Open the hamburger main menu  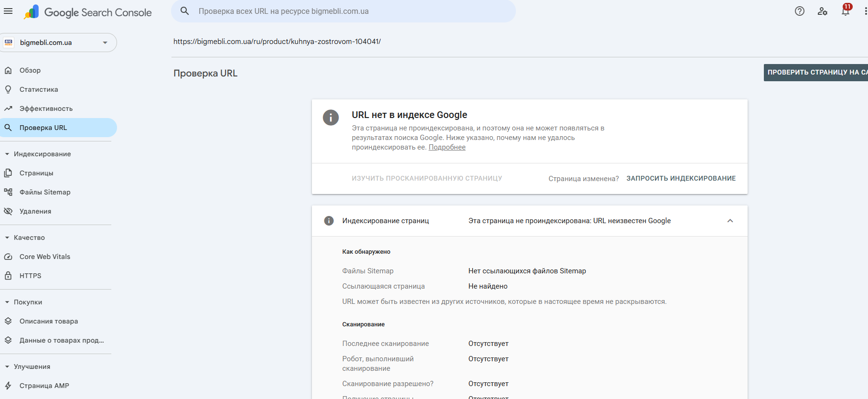(8, 11)
